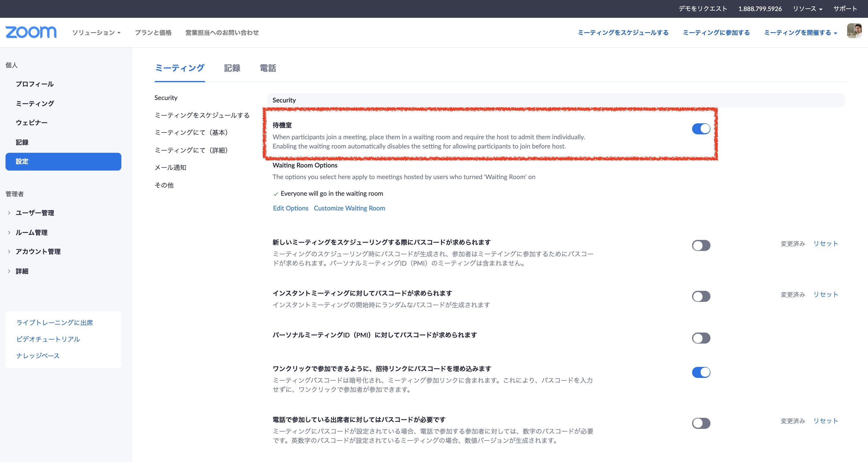Expand ルーム管理 section
Screen dimensions: 868x462
pos(31,232)
